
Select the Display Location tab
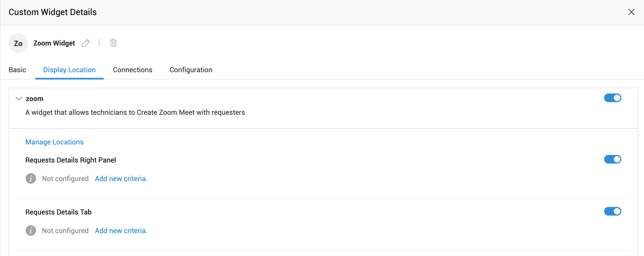coord(70,70)
